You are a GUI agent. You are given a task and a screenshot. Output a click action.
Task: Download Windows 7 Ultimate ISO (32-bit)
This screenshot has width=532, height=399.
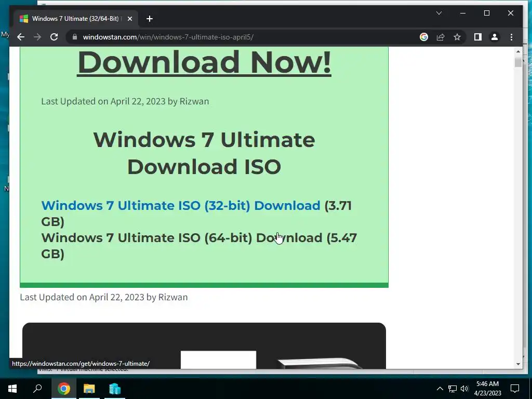tap(180, 205)
